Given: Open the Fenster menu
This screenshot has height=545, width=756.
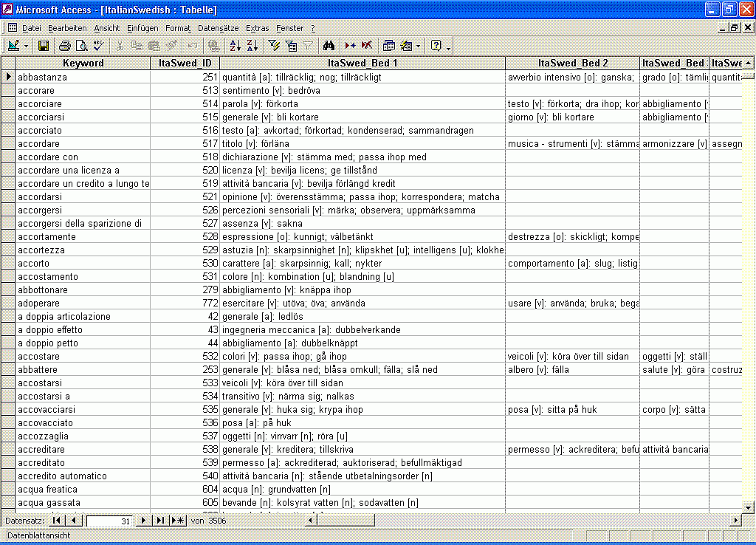Looking at the screenshot, I should [x=289, y=29].
